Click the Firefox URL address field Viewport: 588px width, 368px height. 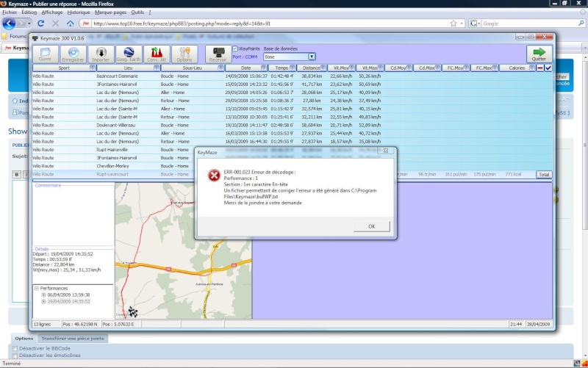click(x=270, y=24)
